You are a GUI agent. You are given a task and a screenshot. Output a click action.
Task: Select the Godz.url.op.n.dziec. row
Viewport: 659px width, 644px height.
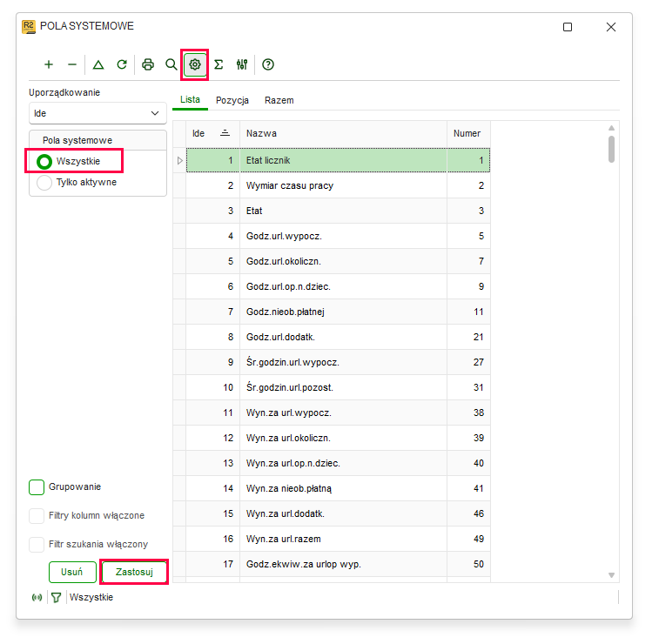point(338,286)
